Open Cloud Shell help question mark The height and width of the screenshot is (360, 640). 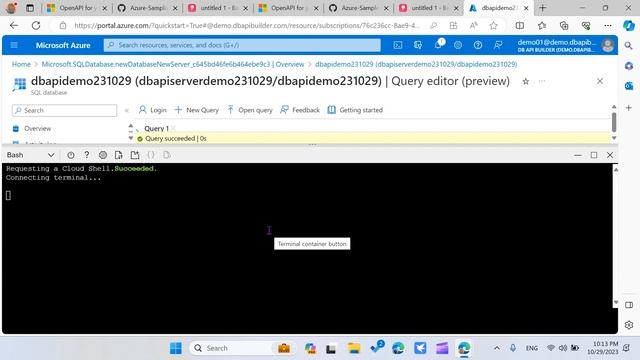point(87,155)
